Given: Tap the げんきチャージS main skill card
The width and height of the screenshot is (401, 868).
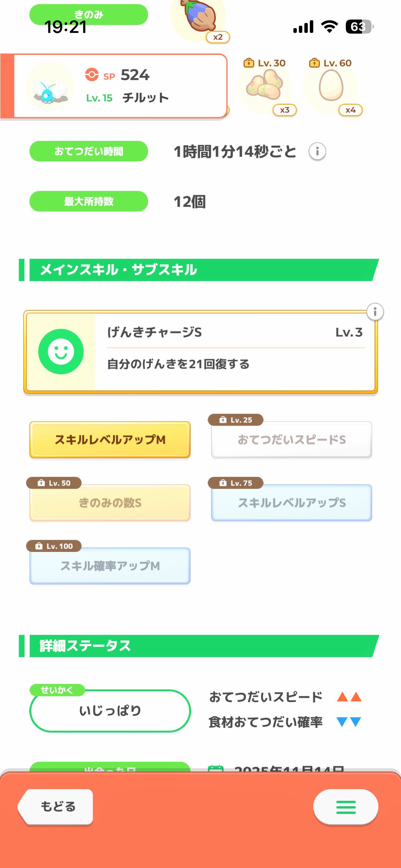Looking at the screenshot, I should pos(233,352).
